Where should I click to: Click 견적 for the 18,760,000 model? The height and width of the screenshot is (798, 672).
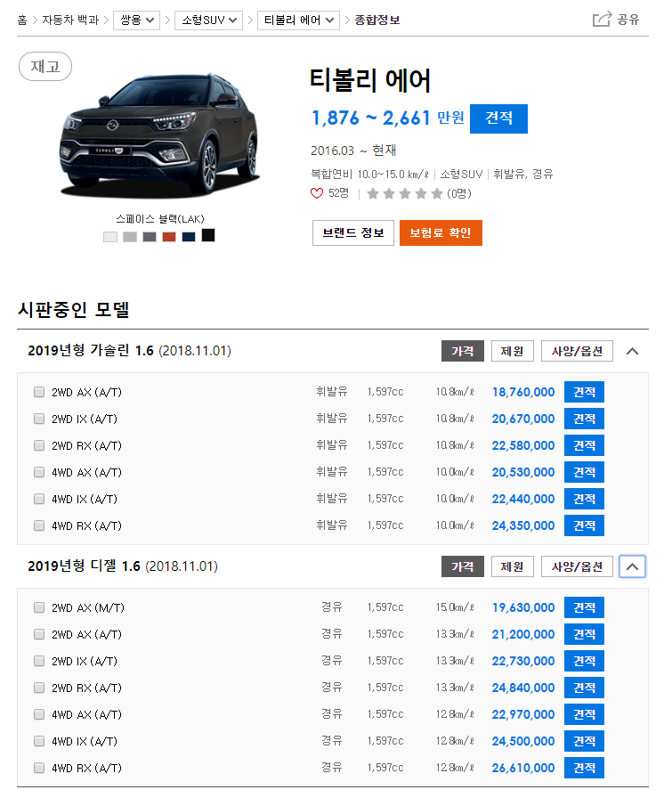(x=584, y=392)
